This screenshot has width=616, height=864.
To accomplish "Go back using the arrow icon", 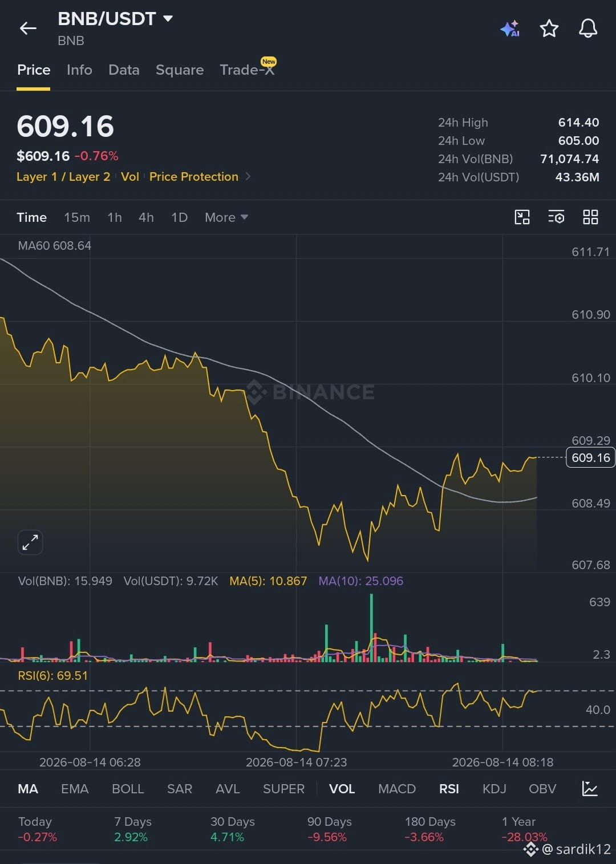I will 28,28.
